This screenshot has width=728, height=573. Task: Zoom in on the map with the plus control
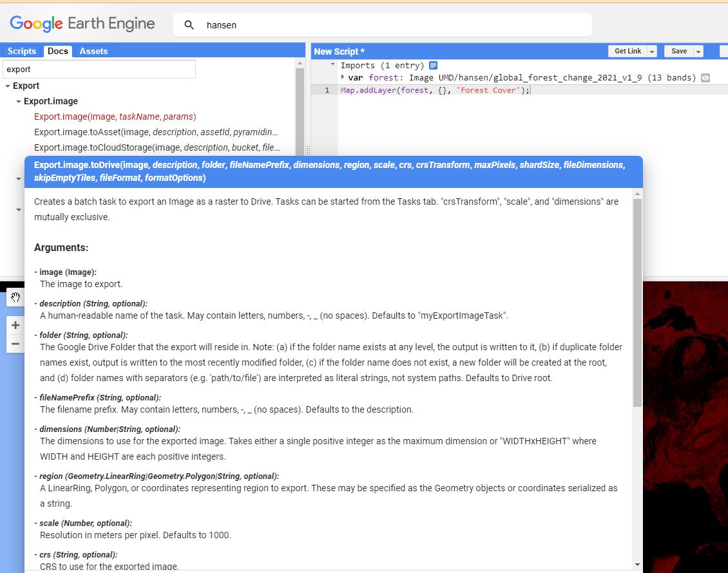(x=14, y=325)
